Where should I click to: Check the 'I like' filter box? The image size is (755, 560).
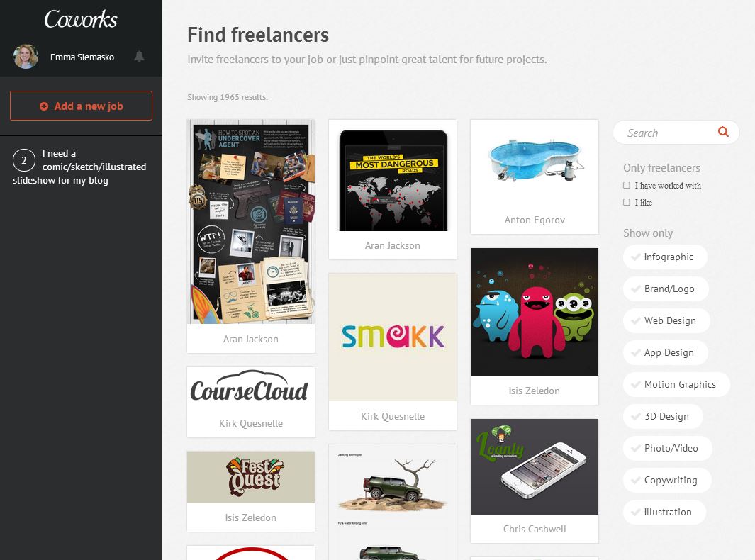627,203
